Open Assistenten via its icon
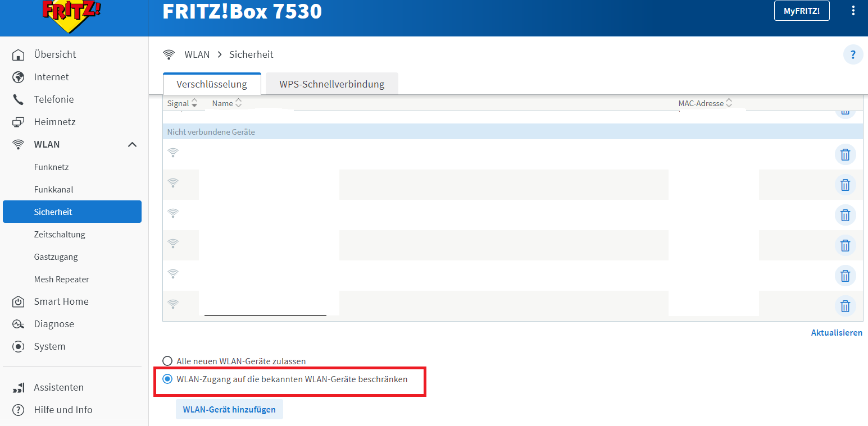 coord(19,387)
